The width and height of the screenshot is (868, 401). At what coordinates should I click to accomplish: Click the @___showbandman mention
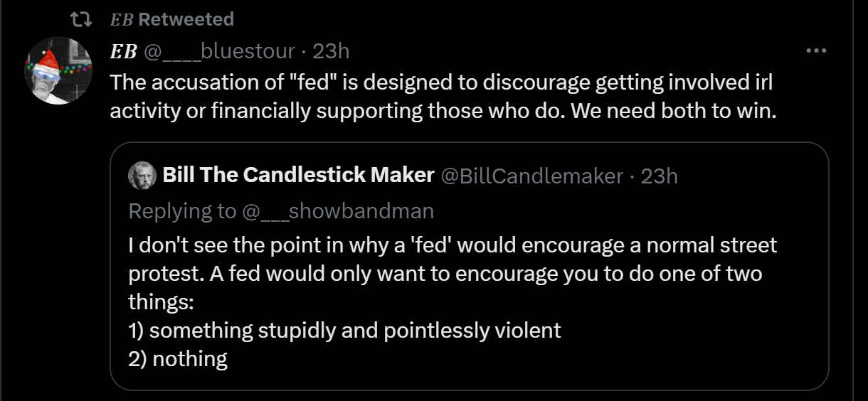pyautogui.click(x=338, y=210)
